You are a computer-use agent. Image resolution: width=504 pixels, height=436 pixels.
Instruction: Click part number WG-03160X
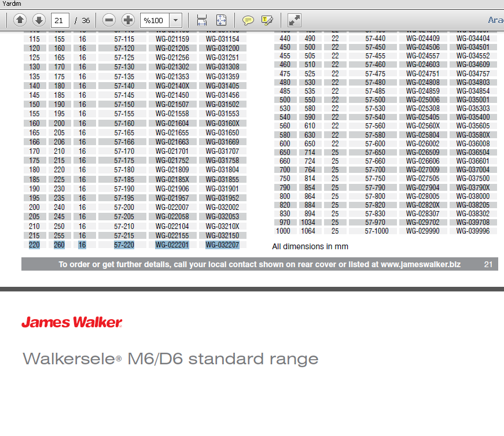[222, 123]
